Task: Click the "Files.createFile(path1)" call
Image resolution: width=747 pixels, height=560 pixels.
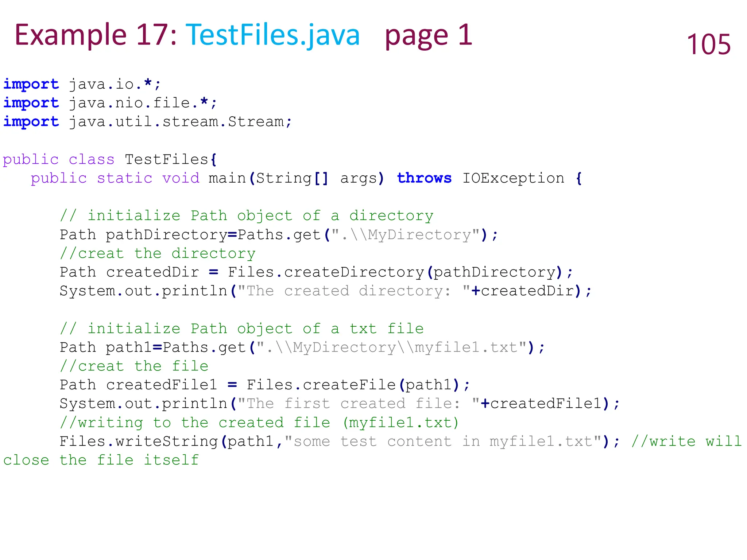Action: coord(353,385)
